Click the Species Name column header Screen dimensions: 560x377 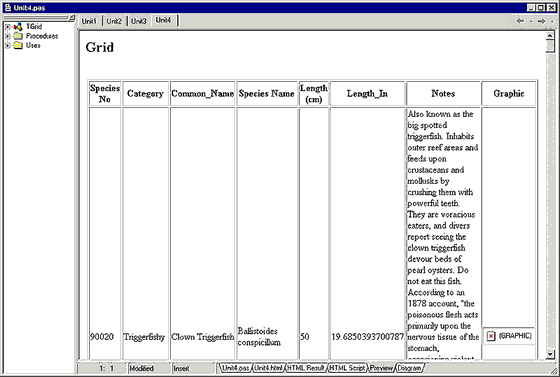tap(267, 94)
